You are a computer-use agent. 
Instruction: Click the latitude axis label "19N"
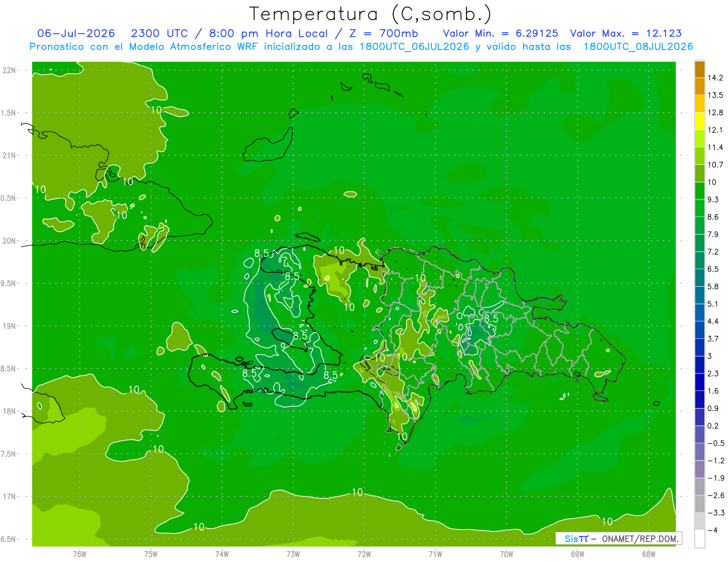tap(10, 326)
